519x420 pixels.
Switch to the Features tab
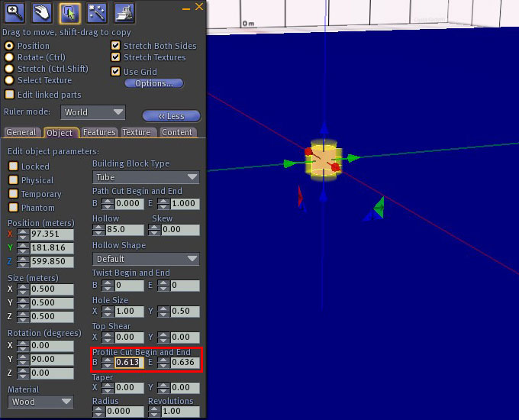point(99,132)
